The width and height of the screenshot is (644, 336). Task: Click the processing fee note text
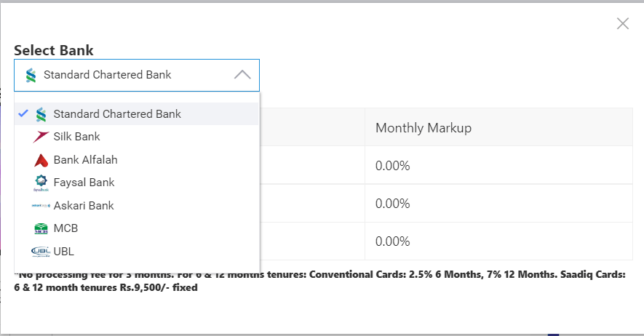point(320,281)
